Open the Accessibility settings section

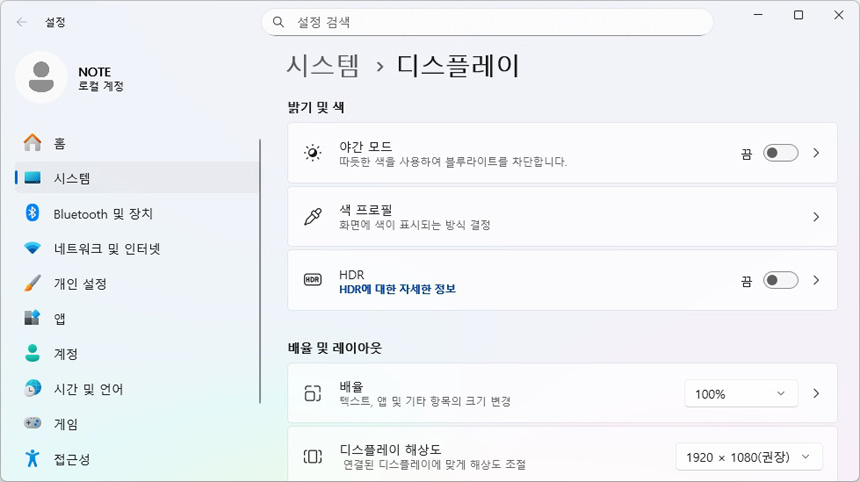(72, 459)
